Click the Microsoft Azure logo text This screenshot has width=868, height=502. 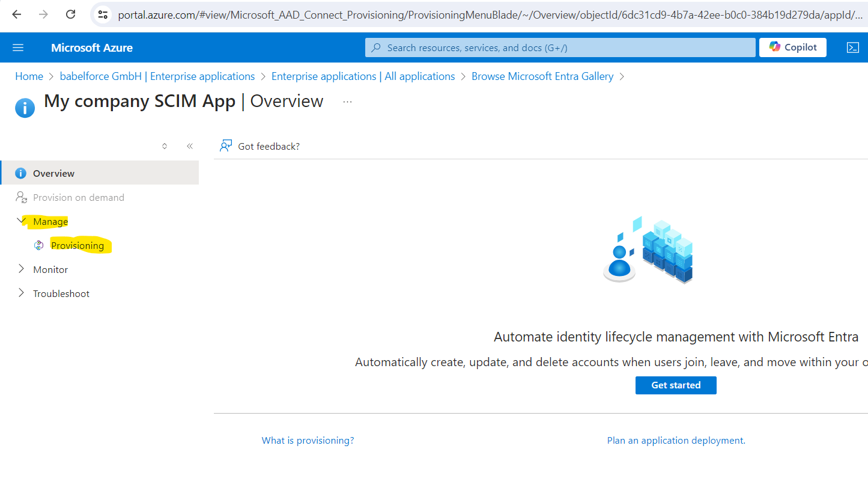[x=92, y=47]
